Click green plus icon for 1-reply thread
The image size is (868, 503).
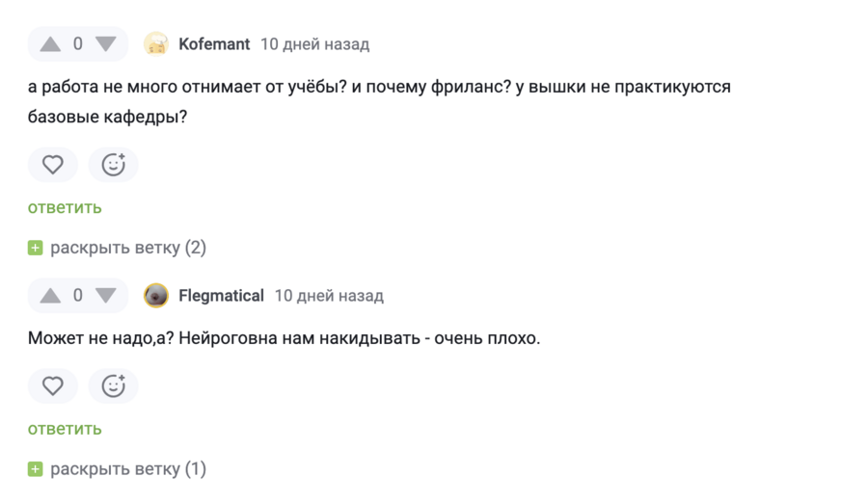click(x=36, y=470)
